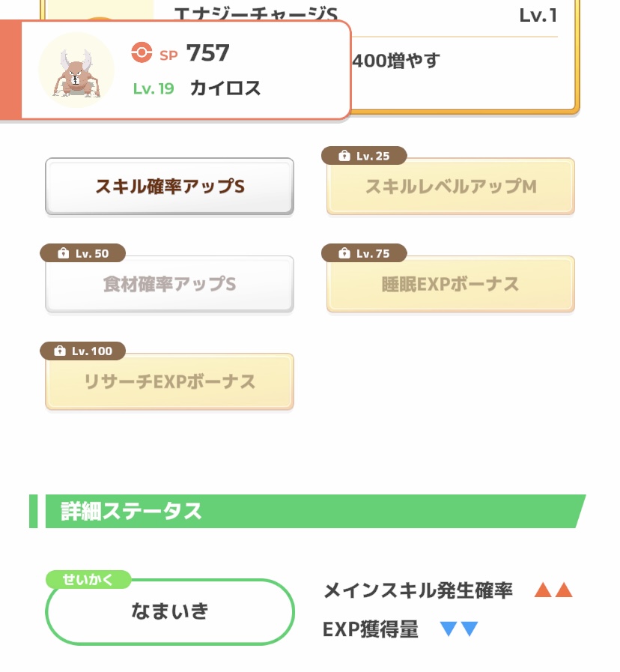Open the なまいき nature details
The height and width of the screenshot is (672, 620).
pos(170,611)
